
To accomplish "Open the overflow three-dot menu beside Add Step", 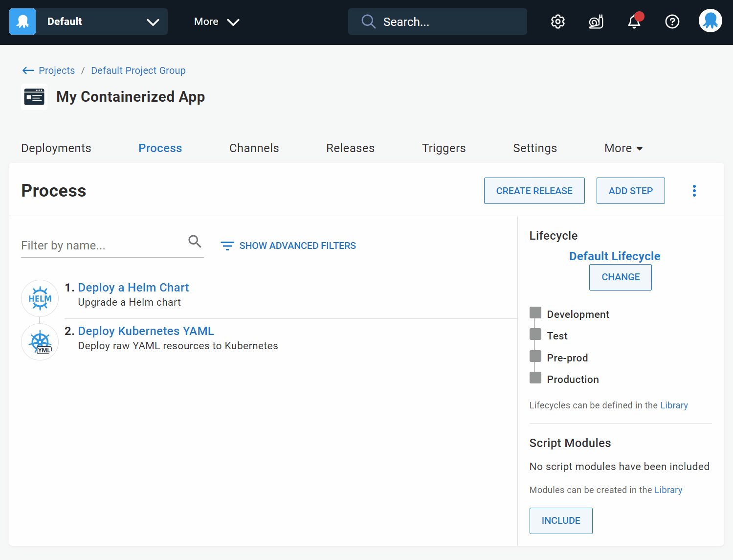I will (694, 190).
